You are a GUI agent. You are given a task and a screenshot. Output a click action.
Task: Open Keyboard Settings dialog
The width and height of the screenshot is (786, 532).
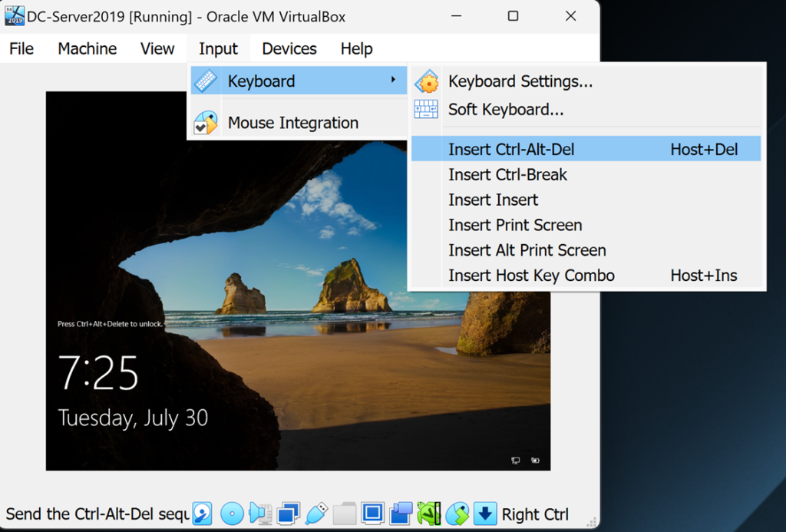coord(520,81)
